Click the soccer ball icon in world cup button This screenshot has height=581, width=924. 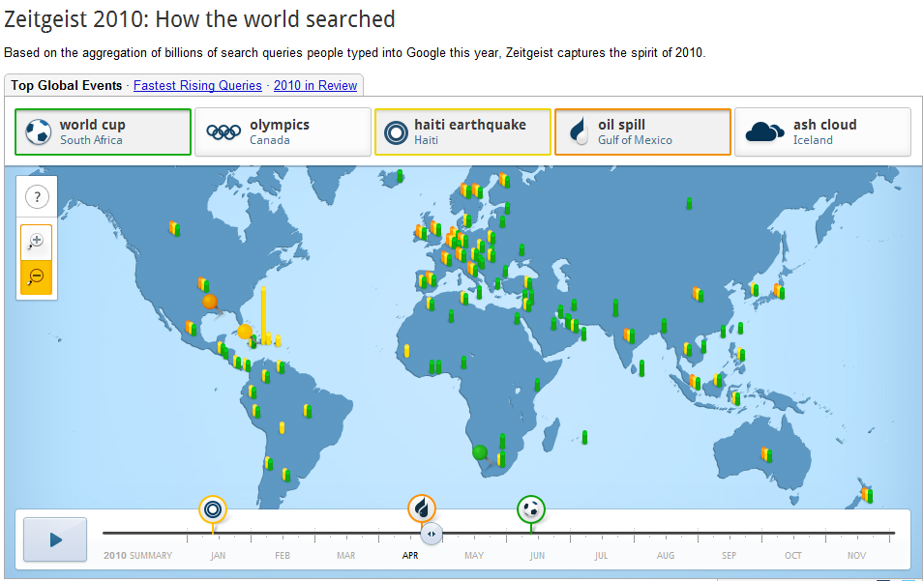tap(39, 131)
